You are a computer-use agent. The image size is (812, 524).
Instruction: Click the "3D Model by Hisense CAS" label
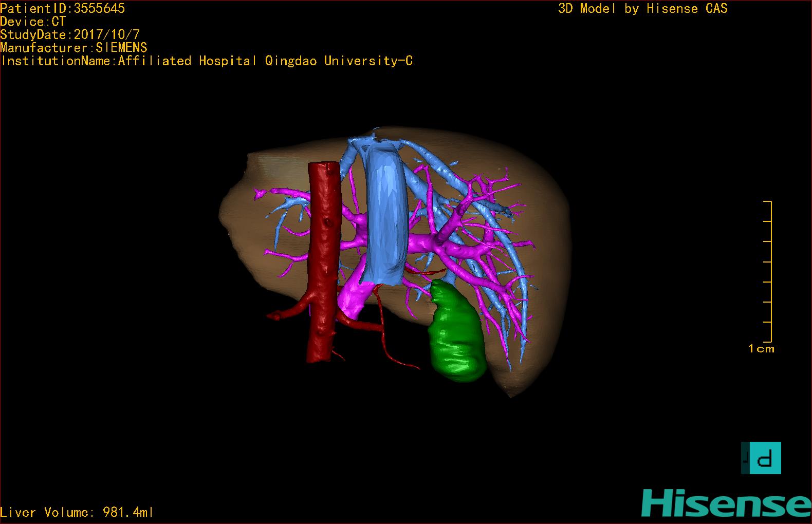click(643, 8)
